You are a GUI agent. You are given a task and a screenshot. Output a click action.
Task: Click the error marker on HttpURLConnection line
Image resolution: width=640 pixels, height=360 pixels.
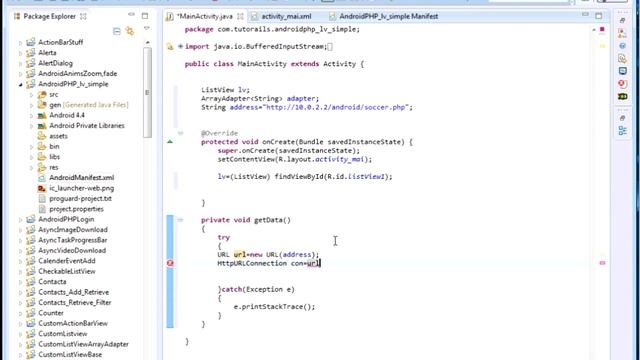pyautogui.click(x=170, y=263)
